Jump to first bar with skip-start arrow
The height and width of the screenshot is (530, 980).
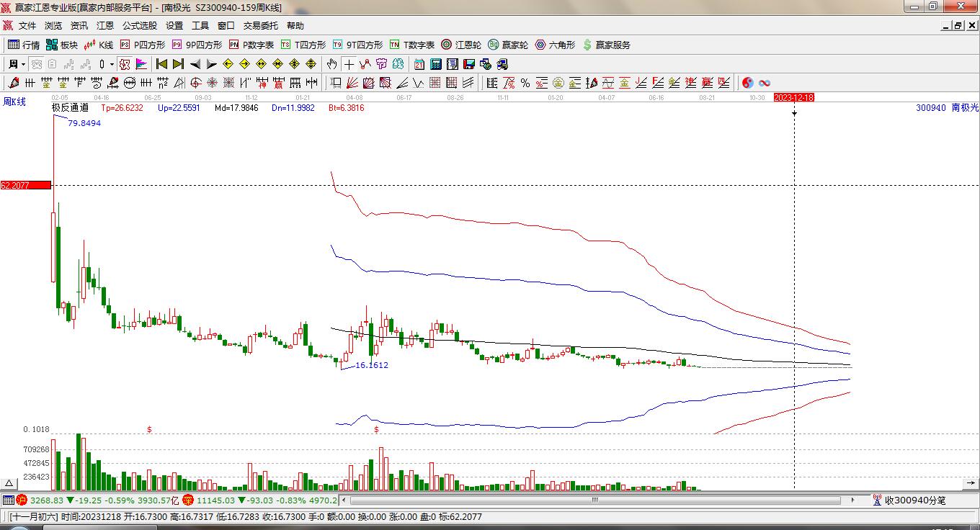(161, 64)
